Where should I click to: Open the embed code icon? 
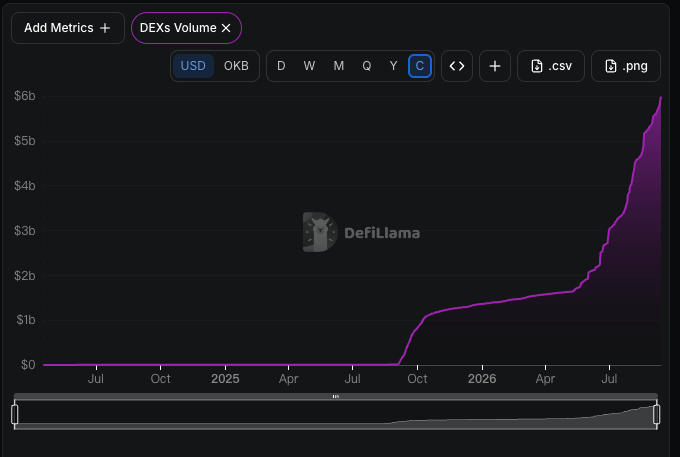(457, 66)
